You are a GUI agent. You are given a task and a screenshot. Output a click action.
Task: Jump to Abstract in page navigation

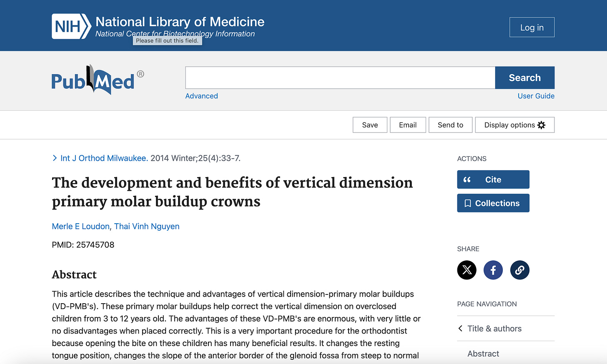pos(483,354)
